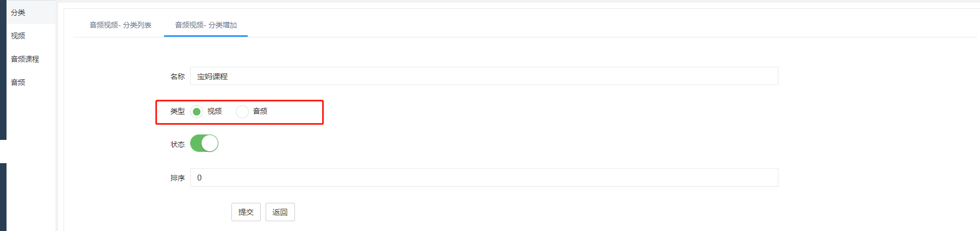
Task: Click the 返回 button
Action: point(280,212)
